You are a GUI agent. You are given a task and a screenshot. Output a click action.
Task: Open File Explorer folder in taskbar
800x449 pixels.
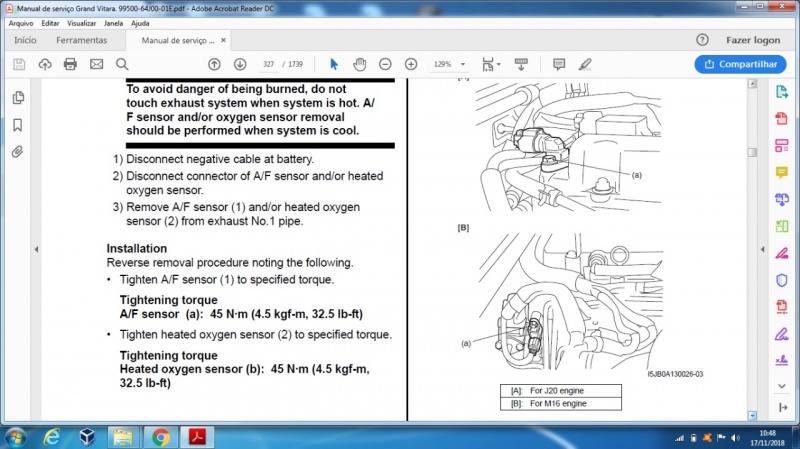click(123, 437)
